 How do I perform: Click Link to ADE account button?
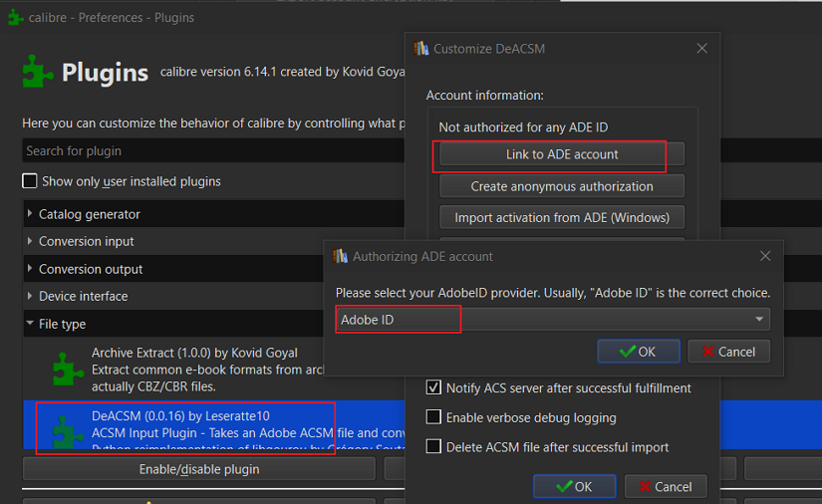click(562, 154)
